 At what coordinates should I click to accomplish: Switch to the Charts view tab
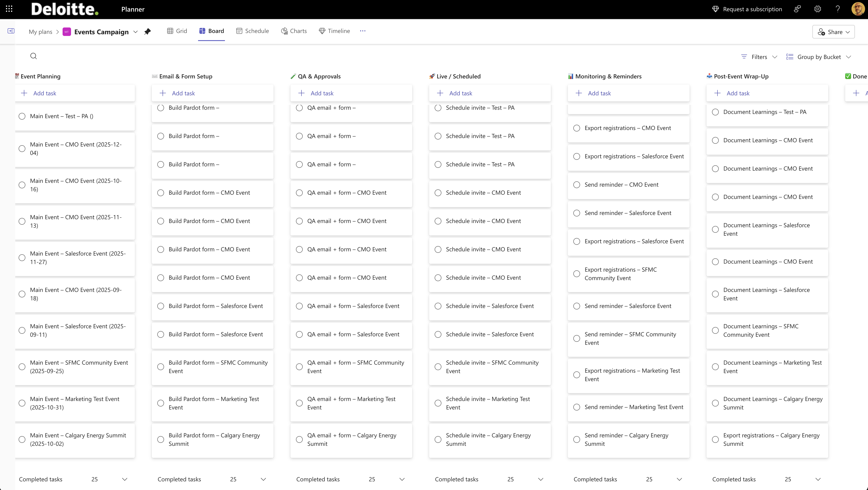[x=294, y=31]
